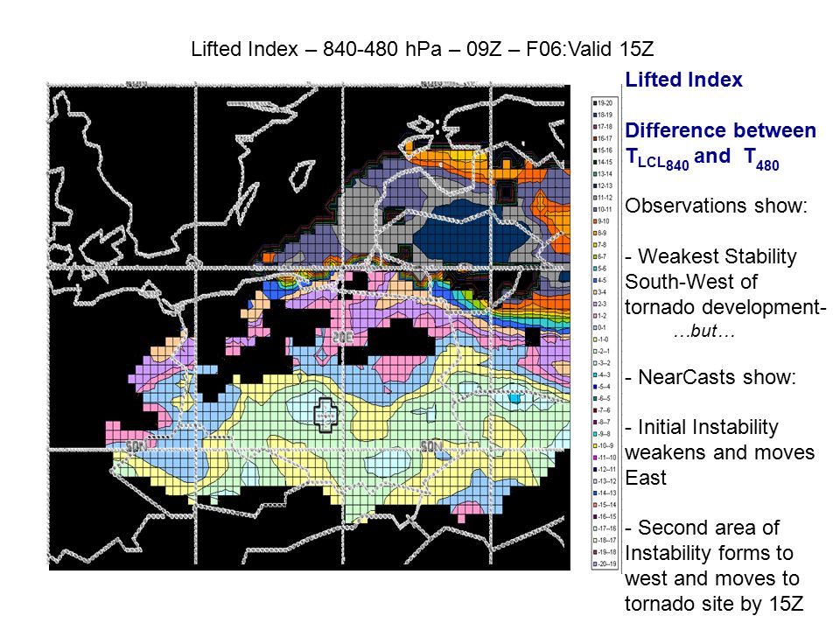Click the cross-shaped tornado site marker on map

click(x=325, y=415)
